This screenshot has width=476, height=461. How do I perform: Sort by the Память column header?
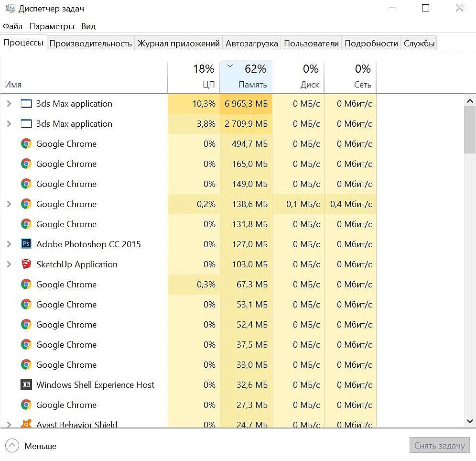coord(246,77)
